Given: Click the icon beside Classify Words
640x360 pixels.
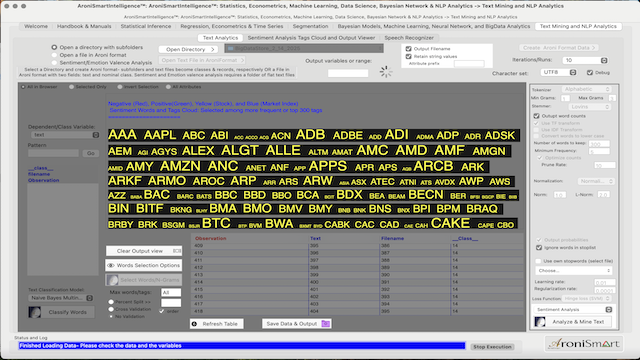Looking at the screenshot, I should click(x=35, y=312).
